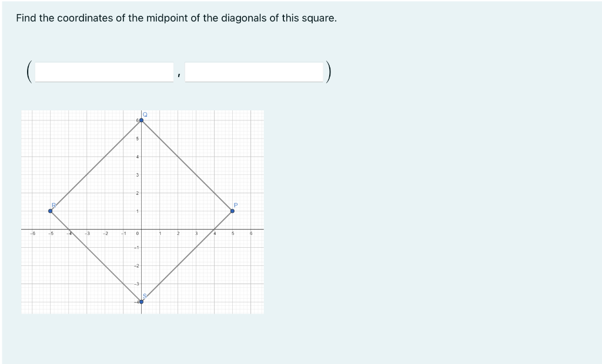Select point S at bottom of the square
Image resolution: width=602 pixels, height=364 pixels.
(142, 301)
